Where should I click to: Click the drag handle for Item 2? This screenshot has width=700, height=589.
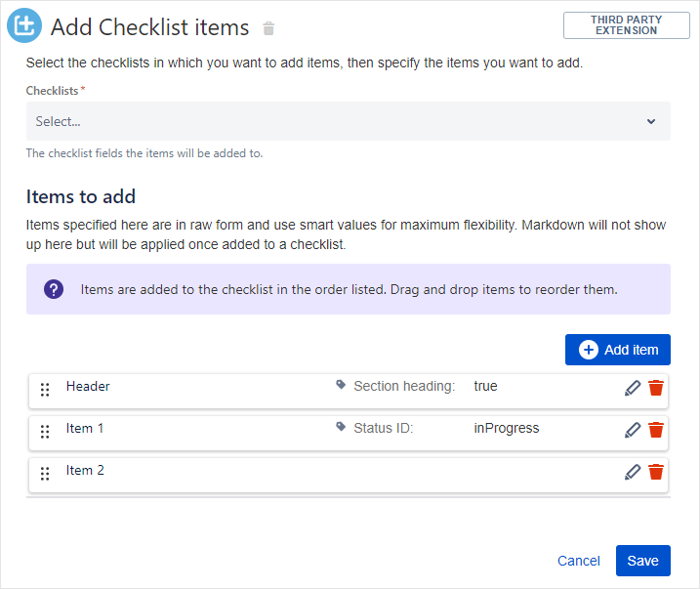[45, 474]
